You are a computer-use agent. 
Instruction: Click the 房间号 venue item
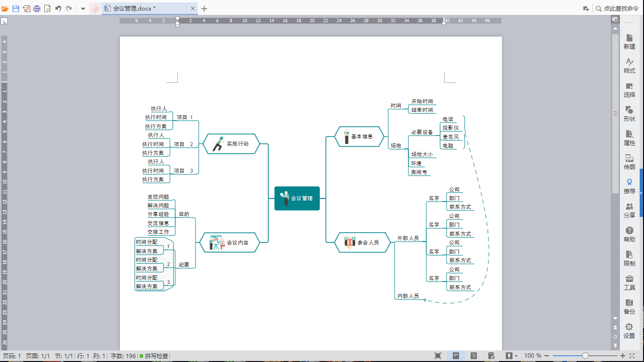419,172
